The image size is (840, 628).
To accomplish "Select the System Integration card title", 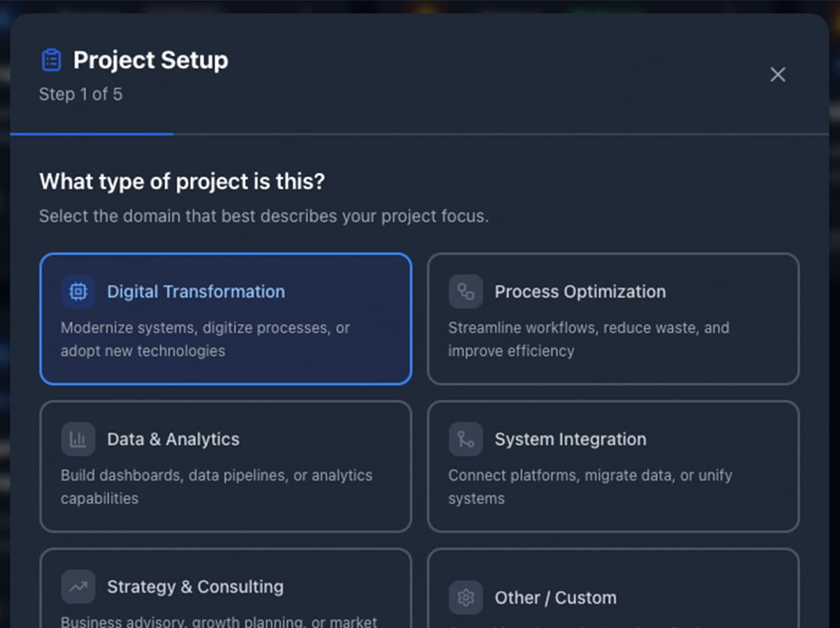I will click(x=570, y=439).
